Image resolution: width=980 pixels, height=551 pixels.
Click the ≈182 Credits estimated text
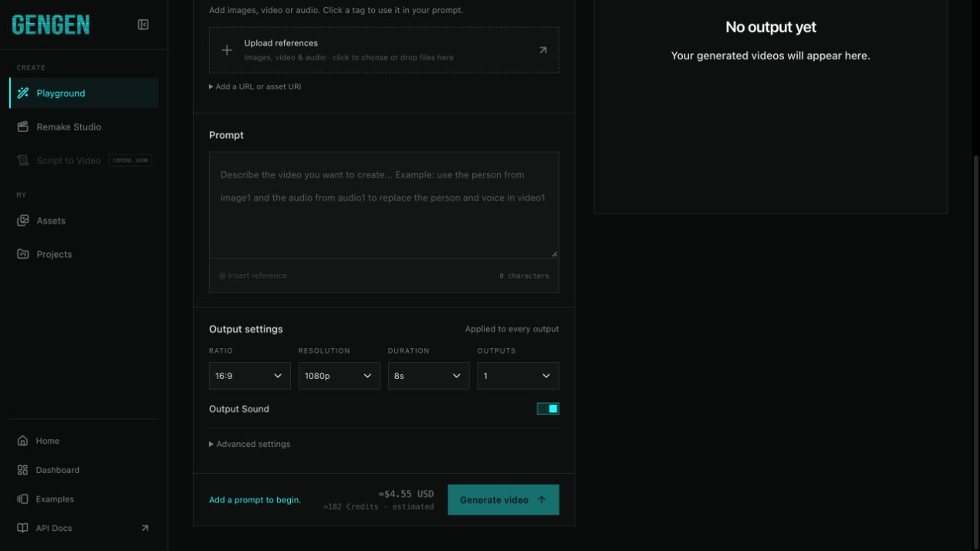click(x=379, y=507)
